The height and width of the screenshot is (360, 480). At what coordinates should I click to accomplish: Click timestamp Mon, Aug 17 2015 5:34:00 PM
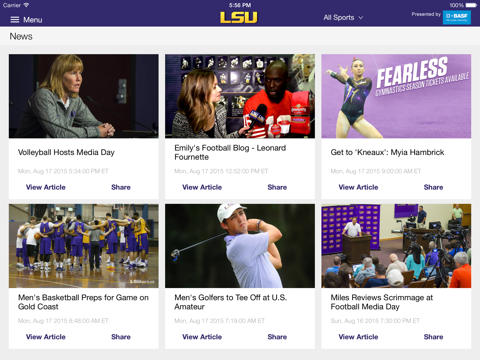click(x=63, y=171)
